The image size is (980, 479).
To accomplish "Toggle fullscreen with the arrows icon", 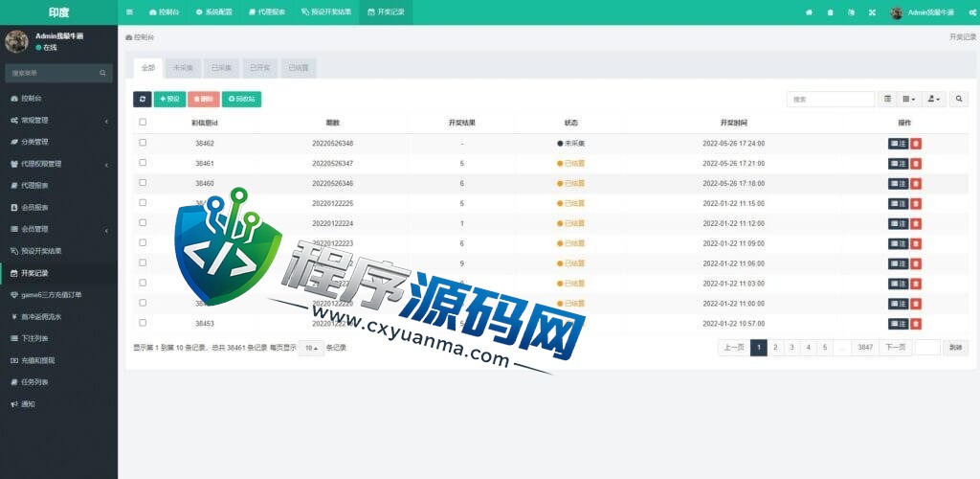I will pyautogui.click(x=872, y=12).
